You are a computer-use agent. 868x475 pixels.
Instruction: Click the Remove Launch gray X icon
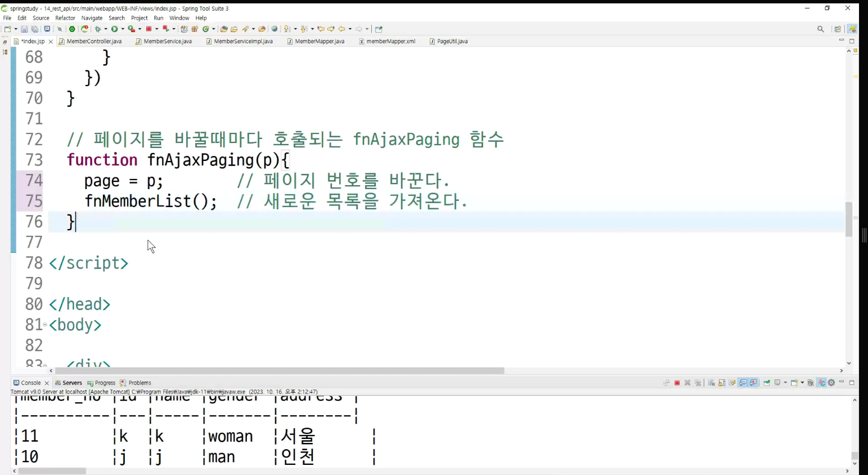click(x=687, y=383)
